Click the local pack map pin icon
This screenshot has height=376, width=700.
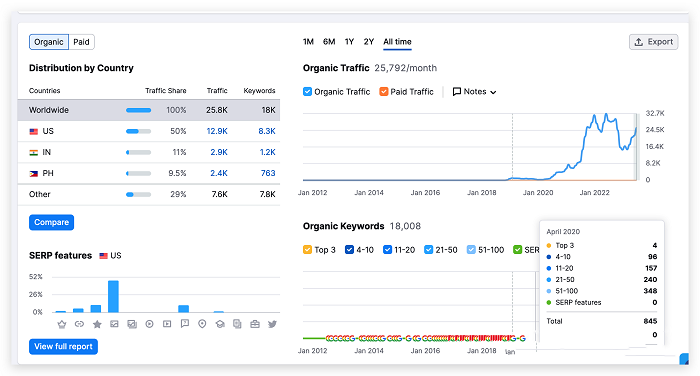coord(202,324)
